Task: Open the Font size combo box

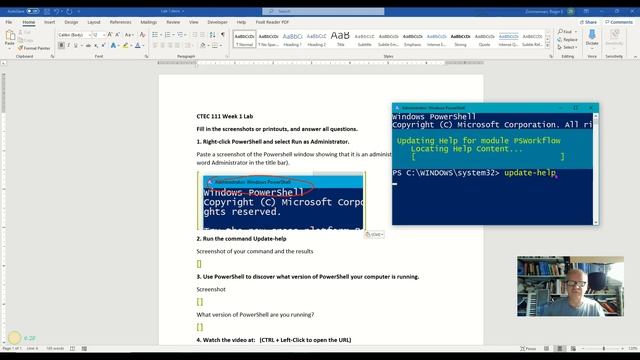Action: 98,35
